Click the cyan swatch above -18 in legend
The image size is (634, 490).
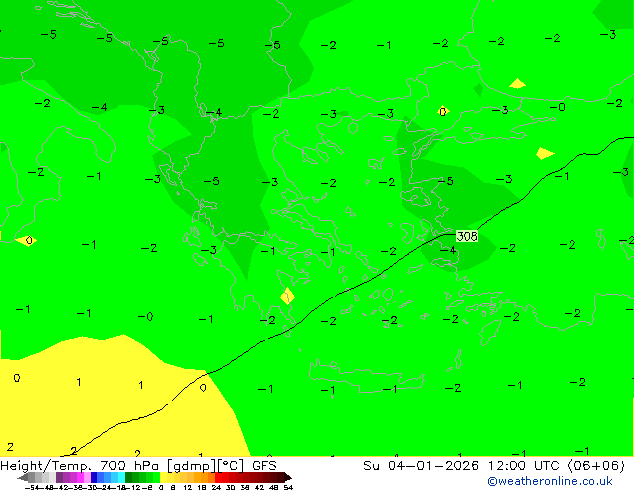pos(121,477)
